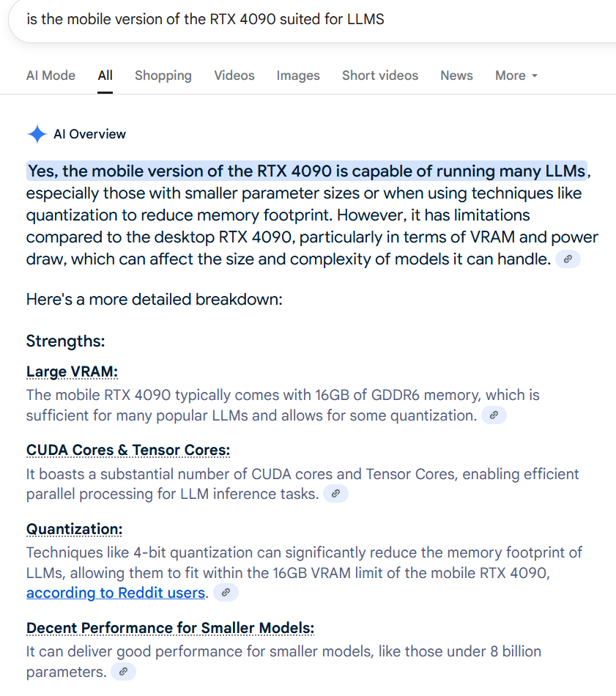Select the All results tab
Screen dimensions: 616x696
point(105,75)
